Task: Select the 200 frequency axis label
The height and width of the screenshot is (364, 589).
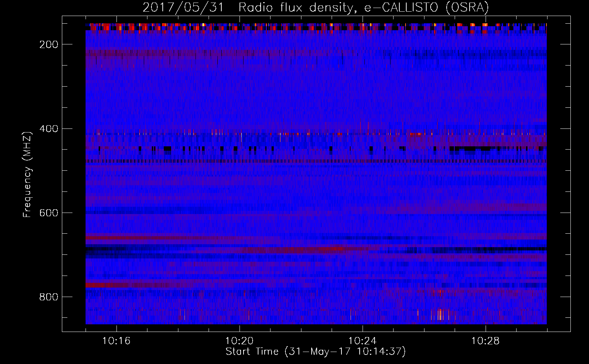Action: click(49, 44)
